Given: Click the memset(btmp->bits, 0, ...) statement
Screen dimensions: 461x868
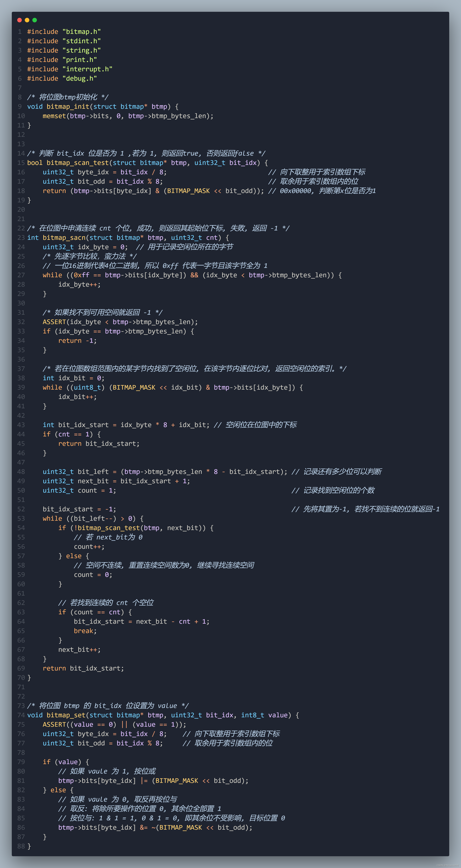Looking at the screenshot, I should tap(128, 116).
